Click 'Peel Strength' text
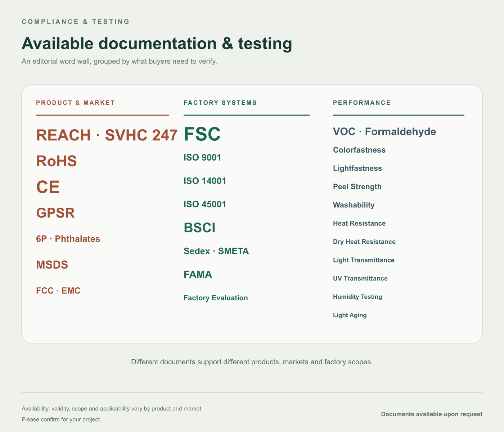 pyautogui.click(x=357, y=186)
